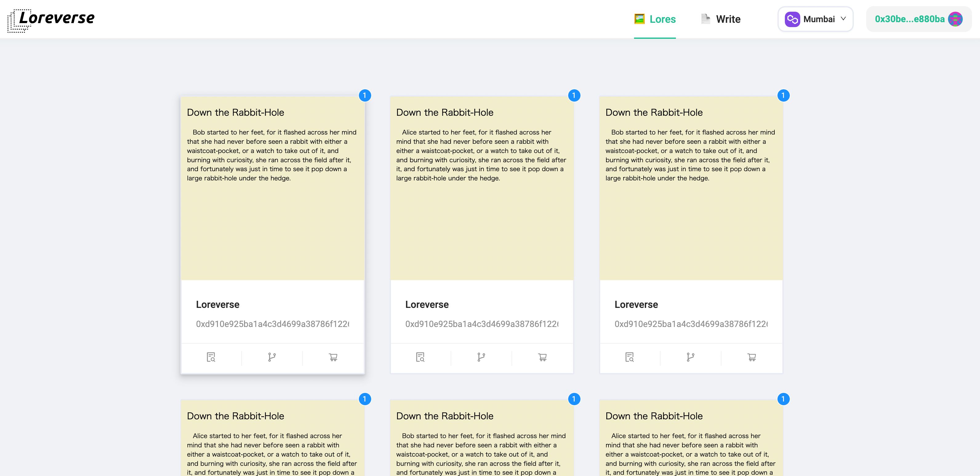Click the 0xd910e925ba... address on the top-right card
This screenshot has height=476, width=980.
pyautogui.click(x=691, y=324)
